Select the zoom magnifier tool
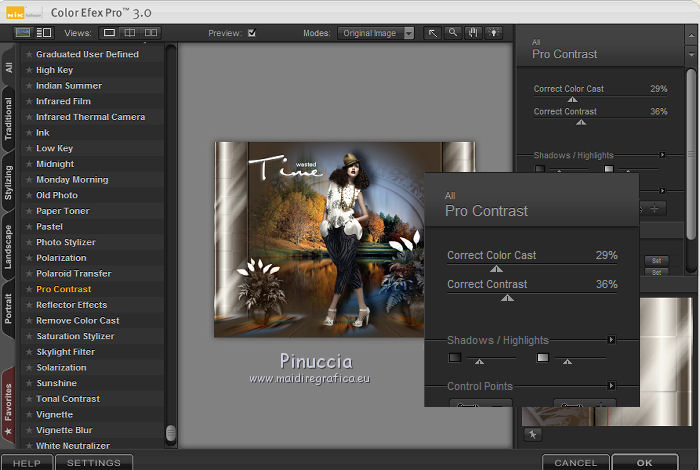Viewport: 700px width, 470px height. (x=453, y=33)
